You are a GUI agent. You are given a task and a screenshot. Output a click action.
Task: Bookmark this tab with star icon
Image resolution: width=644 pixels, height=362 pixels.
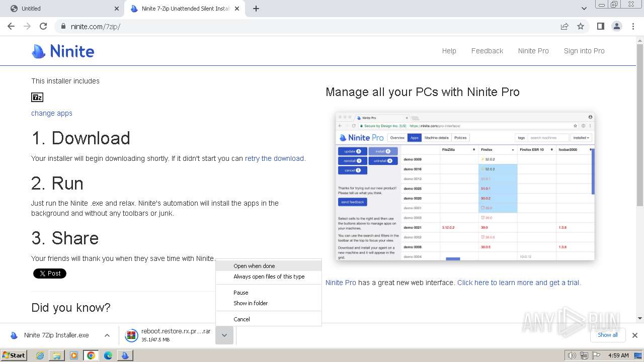581,26
